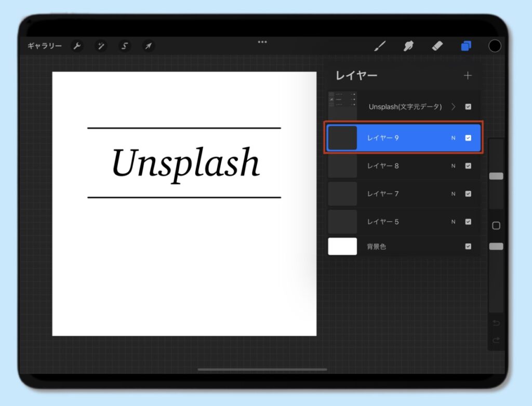This screenshot has height=406, width=532.
Task: Tap the レイヤー 5 thumbnail
Action: pyautogui.click(x=342, y=222)
